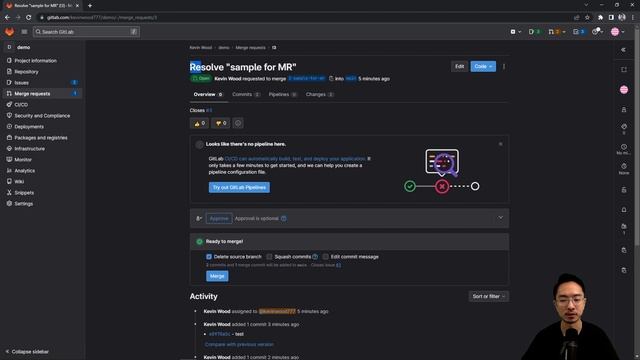Click the Infrastructure sidebar icon
This screenshot has height=360, width=640.
tap(9, 149)
